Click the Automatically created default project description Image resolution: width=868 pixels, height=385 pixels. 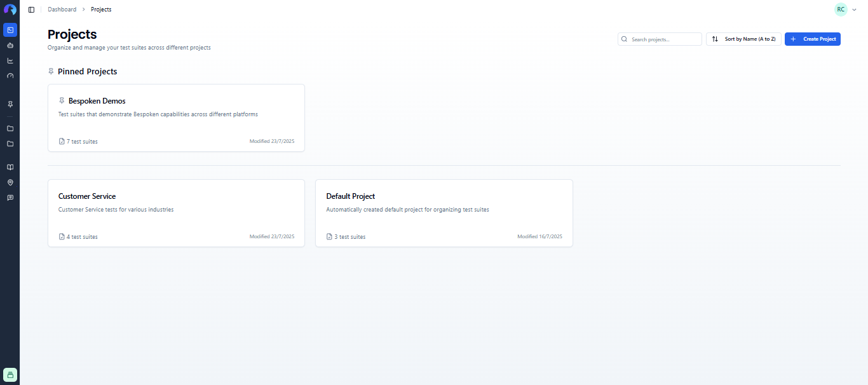tap(407, 210)
